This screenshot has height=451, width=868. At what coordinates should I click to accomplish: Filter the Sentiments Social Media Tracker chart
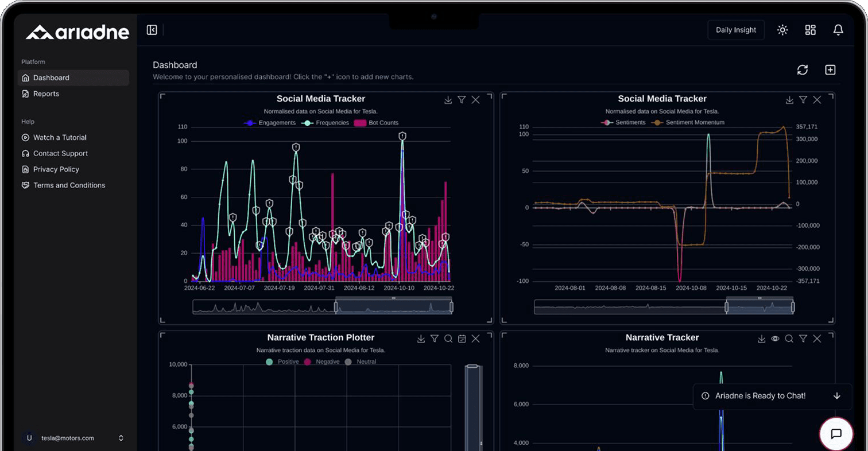(x=803, y=100)
